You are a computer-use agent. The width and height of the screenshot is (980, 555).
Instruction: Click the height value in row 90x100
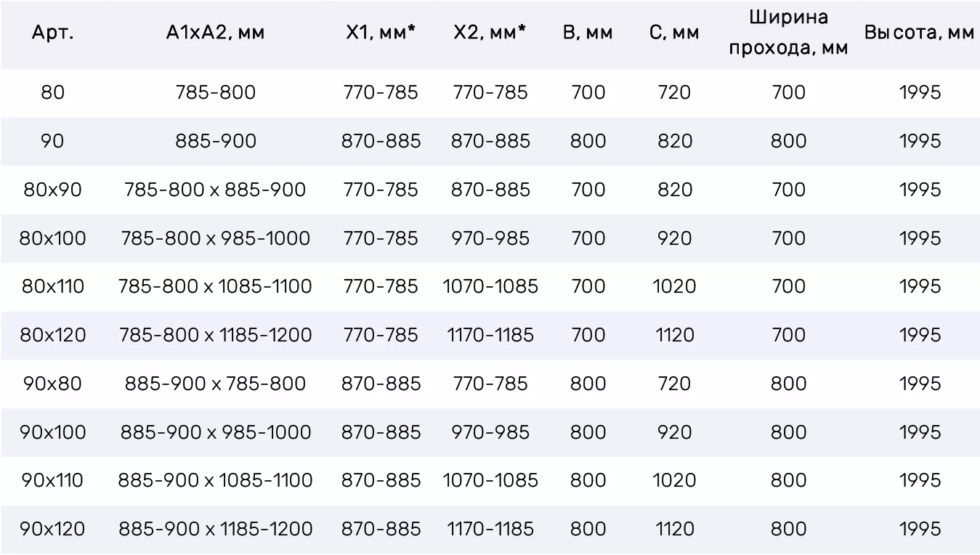point(920,432)
